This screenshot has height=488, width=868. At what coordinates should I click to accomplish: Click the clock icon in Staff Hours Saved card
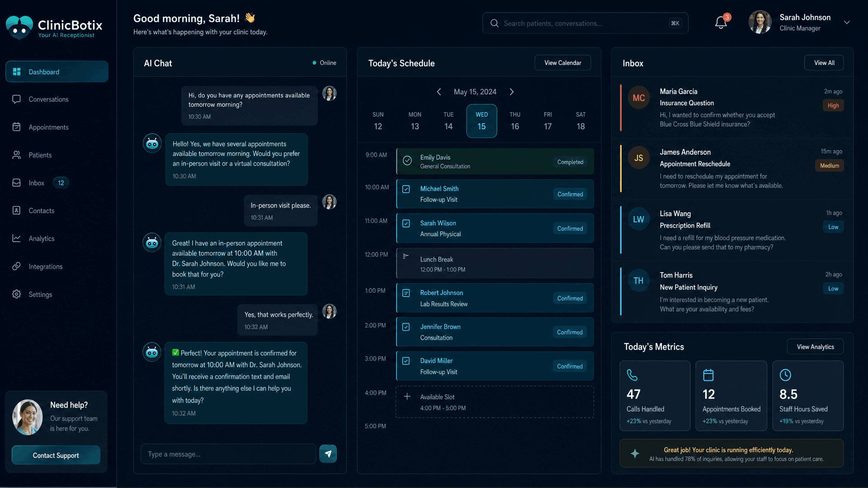point(785,375)
